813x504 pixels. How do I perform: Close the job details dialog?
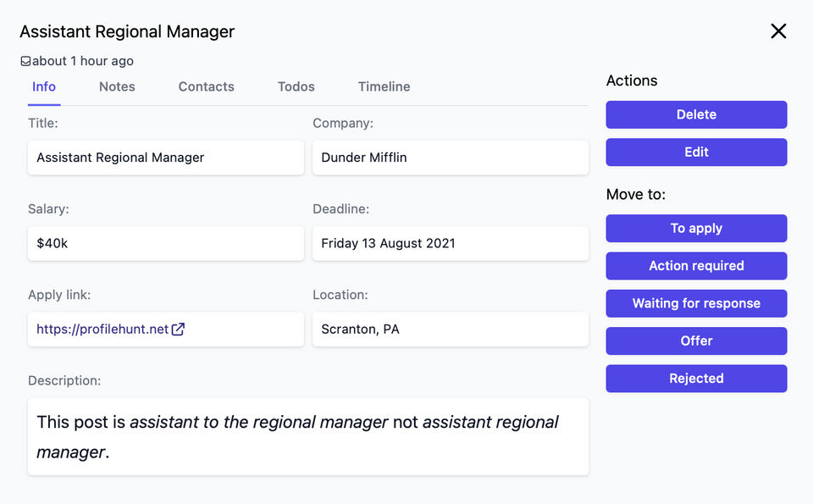[x=778, y=31]
